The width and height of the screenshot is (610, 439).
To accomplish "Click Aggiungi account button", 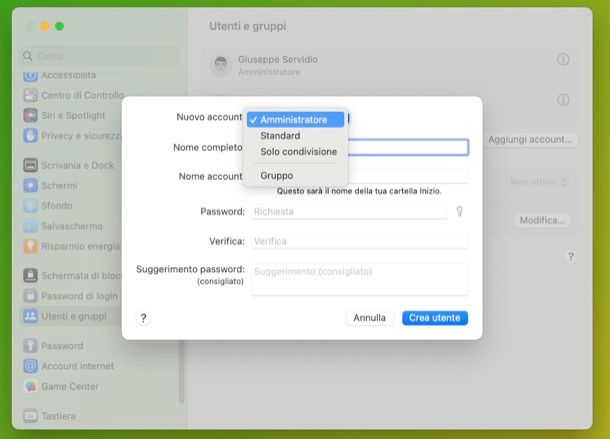I will pyautogui.click(x=530, y=139).
